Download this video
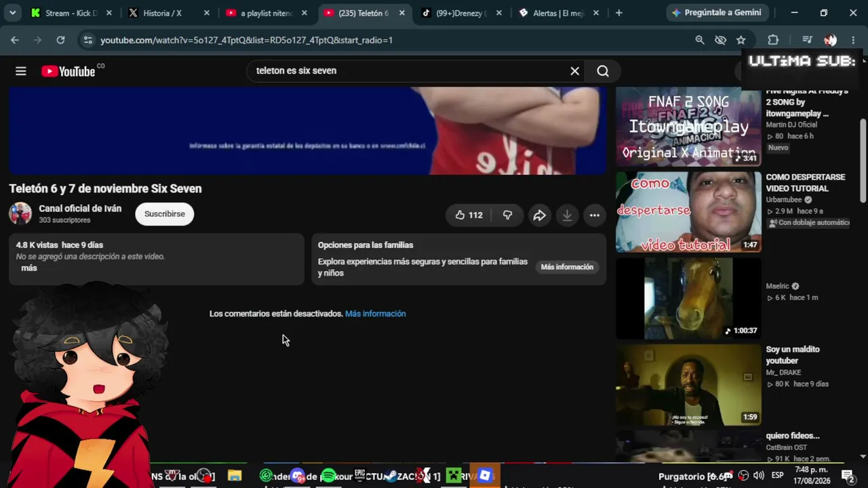 point(567,216)
